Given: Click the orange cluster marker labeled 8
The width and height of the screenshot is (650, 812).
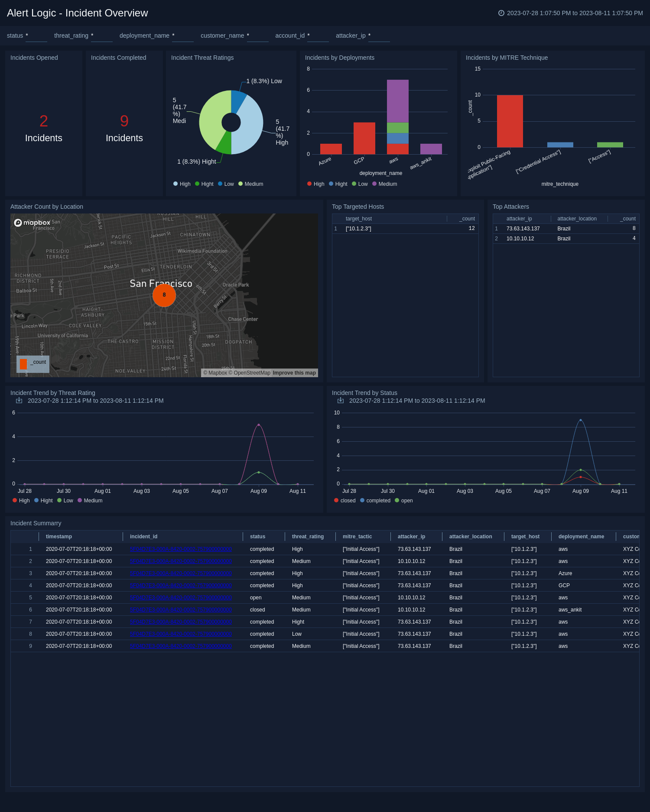Looking at the screenshot, I should tap(164, 295).
